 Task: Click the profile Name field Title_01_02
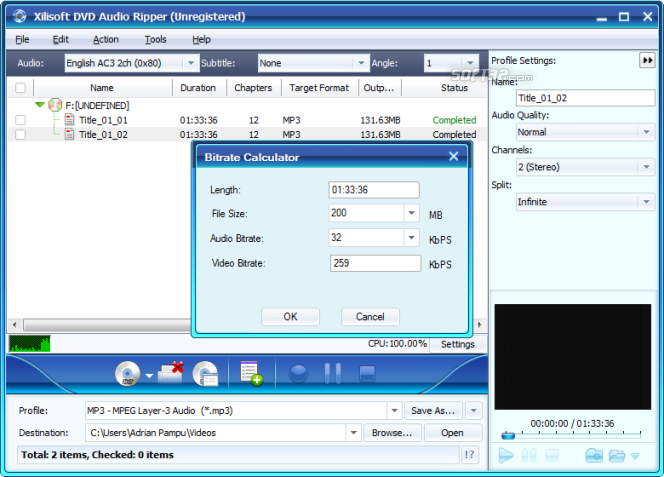point(585,98)
